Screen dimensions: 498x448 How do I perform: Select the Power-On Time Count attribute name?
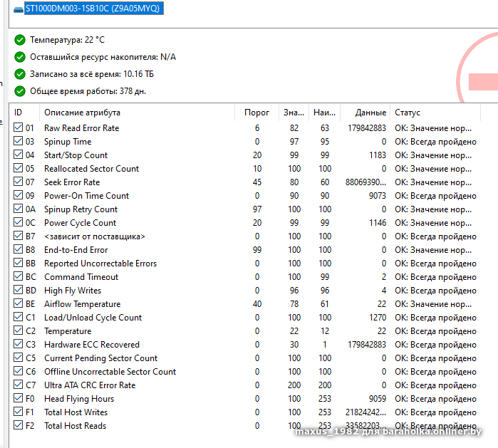(86, 196)
